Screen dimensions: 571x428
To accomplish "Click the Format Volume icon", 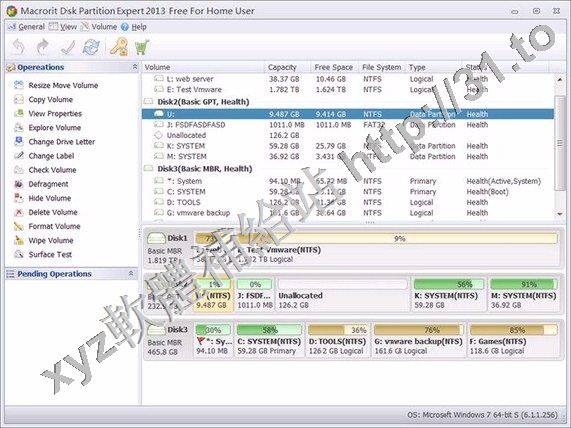I will [x=19, y=226].
